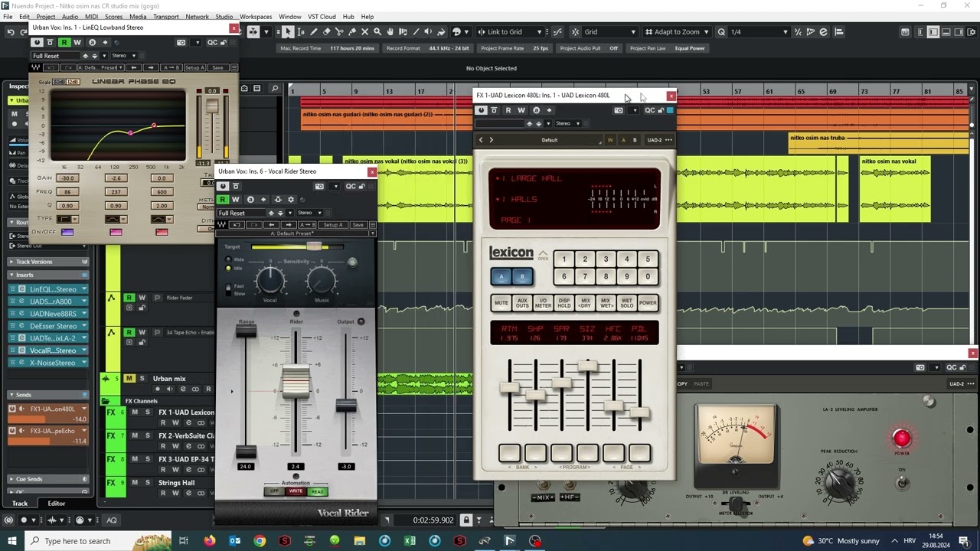Mute the Urban mix track
This screenshot has height=551, width=980.
(129, 379)
